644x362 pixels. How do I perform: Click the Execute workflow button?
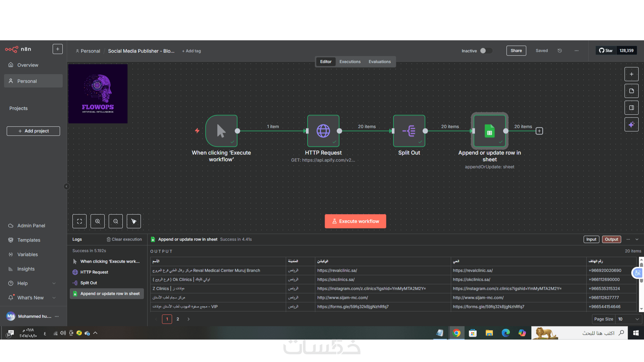pyautogui.click(x=355, y=221)
